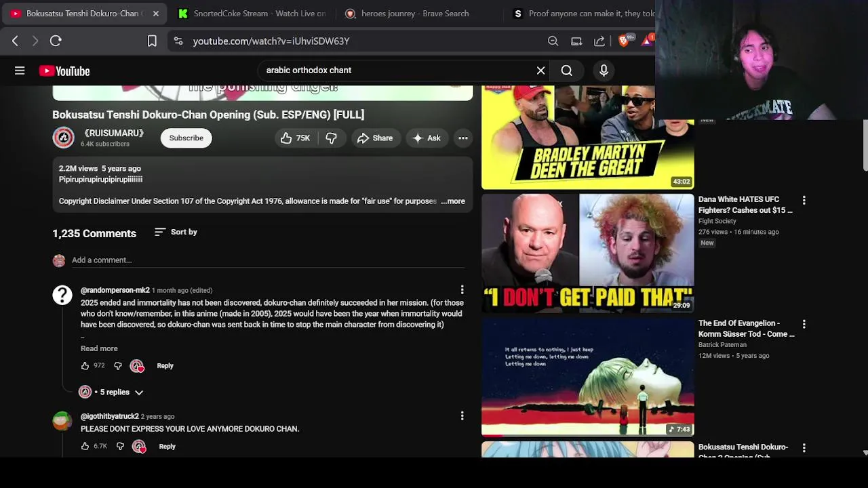
Task: Close the Bokusatsu Tenshi Dokuro-Chan tab
Action: point(155,14)
